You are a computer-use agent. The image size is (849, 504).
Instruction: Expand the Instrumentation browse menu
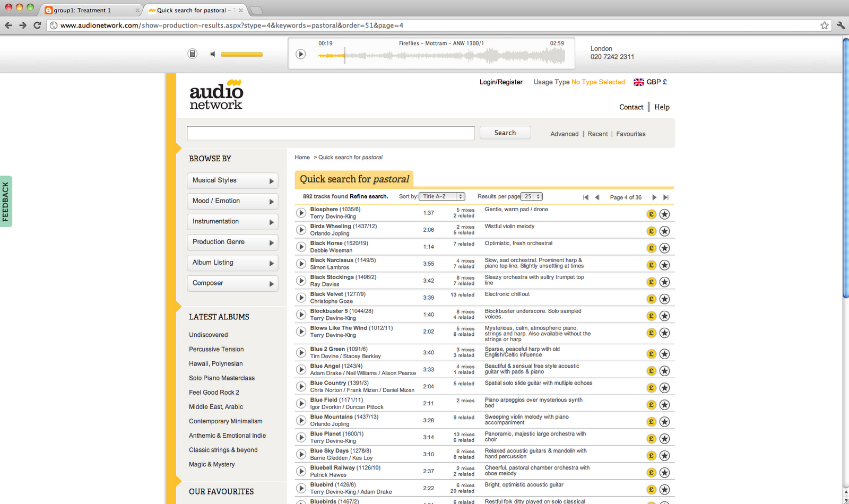[x=232, y=222]
